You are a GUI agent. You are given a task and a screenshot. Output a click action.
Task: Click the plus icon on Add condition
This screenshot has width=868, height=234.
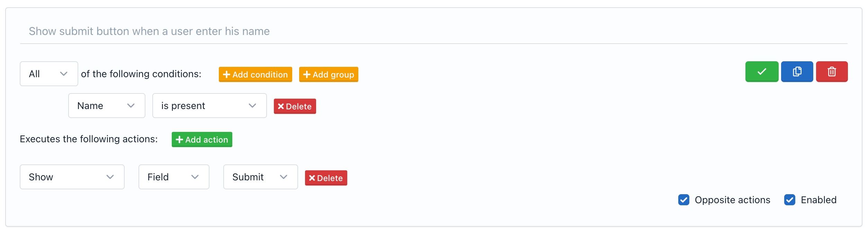(x=226, y=74)
